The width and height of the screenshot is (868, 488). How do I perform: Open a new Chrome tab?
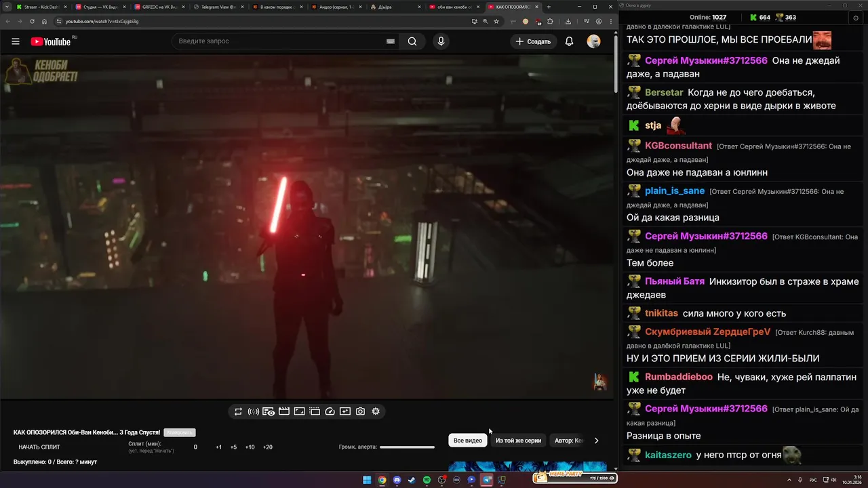coord(549,7)
